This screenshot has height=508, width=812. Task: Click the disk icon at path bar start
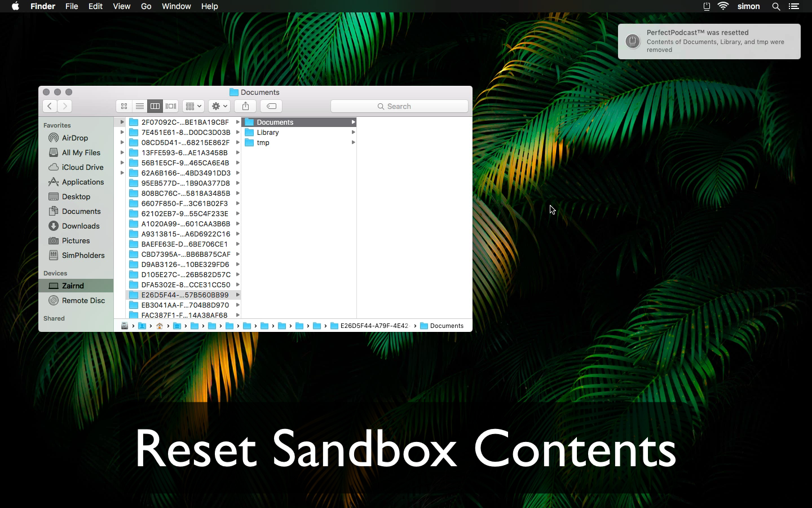(x=125, y=326)
